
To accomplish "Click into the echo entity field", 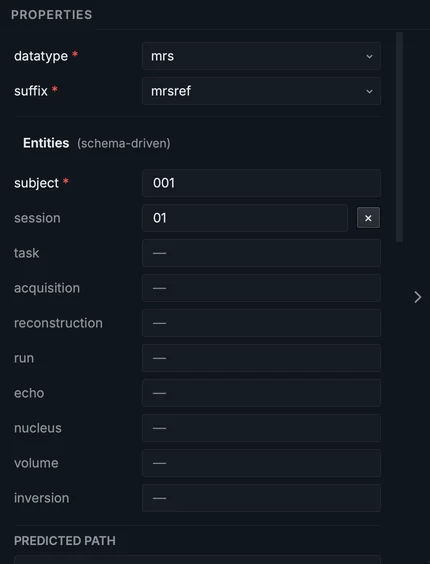I will click(261, 393).
